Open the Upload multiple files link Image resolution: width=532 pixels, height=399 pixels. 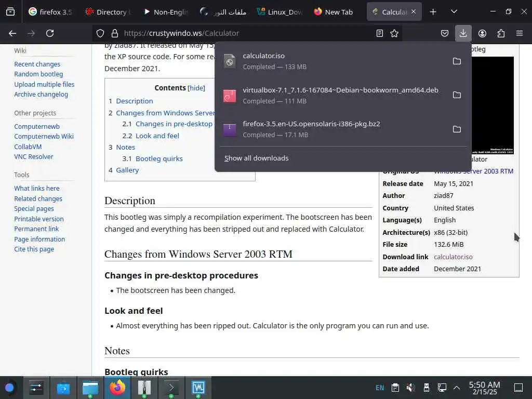click(44, 85)
